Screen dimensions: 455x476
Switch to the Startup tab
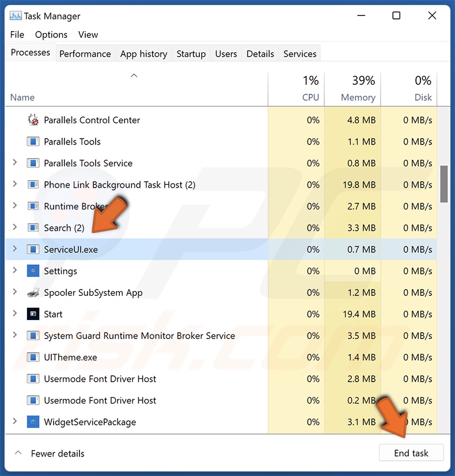click(x=191, y=54)
